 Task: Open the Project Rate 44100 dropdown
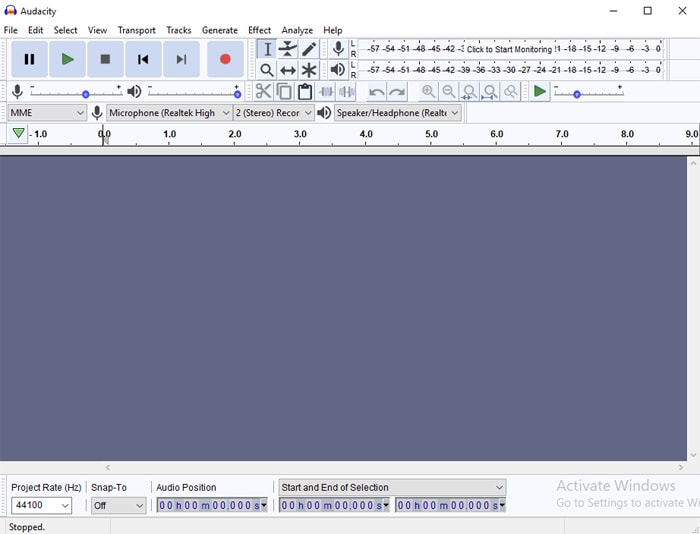[41, 505]
